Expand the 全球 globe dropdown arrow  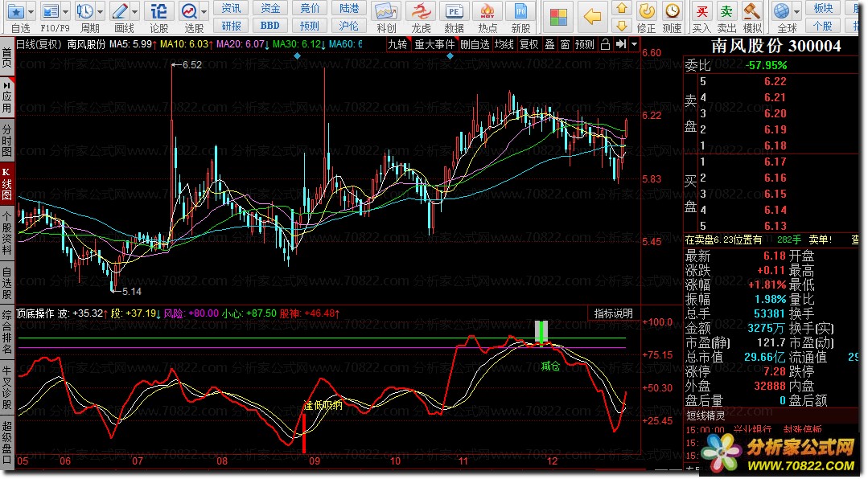796,11
